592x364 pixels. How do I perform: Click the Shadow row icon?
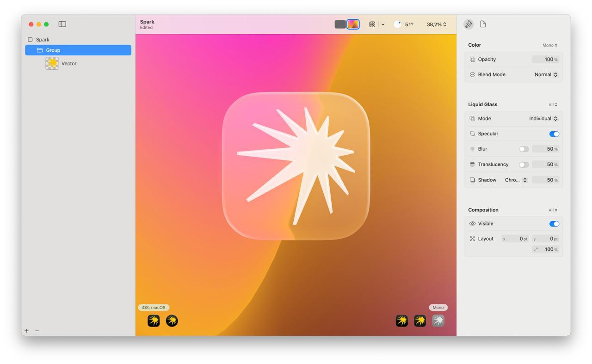472,180
